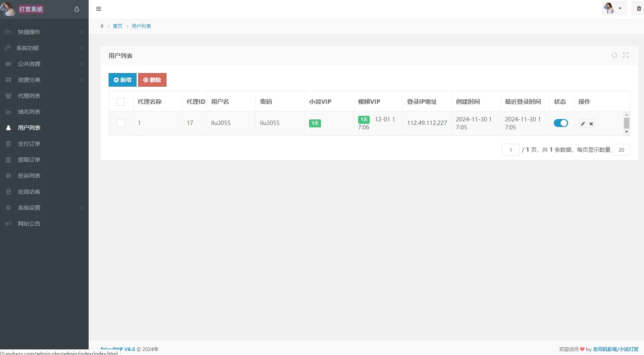Click the X delete icon in liu3055 row

coord(591,124)
